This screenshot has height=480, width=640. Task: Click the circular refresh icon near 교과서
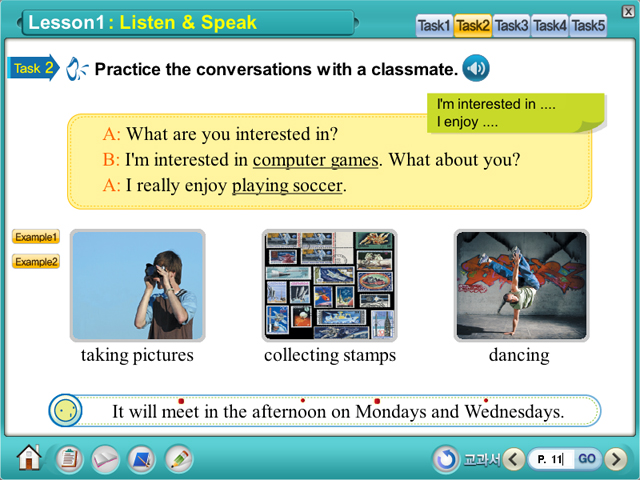pyautogui.click(x=446, y=459)
